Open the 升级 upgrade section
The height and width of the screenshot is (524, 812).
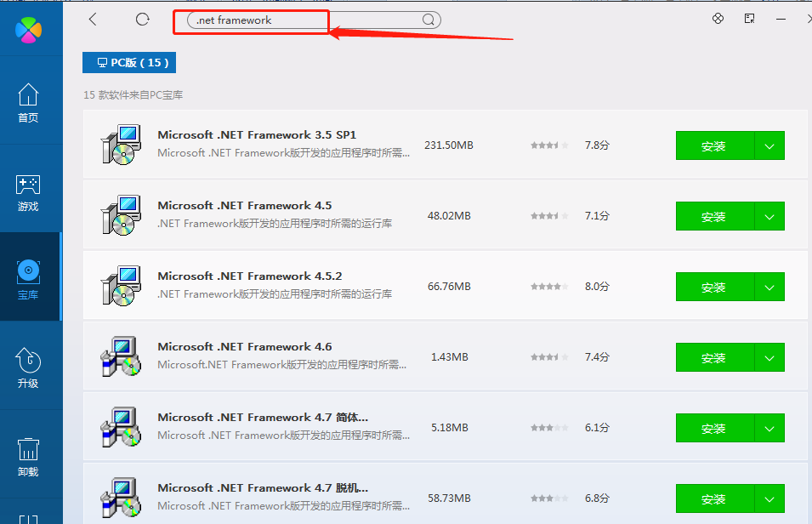(28, 368)
